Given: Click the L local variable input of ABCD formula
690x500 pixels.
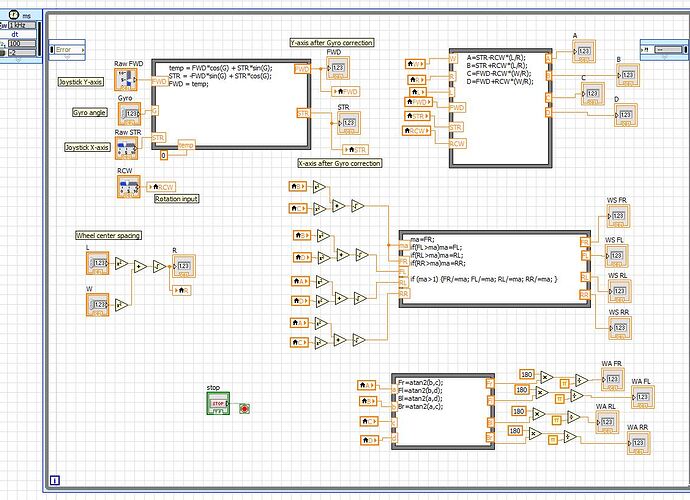Looking at the screenshot, I should click(418, 92).
